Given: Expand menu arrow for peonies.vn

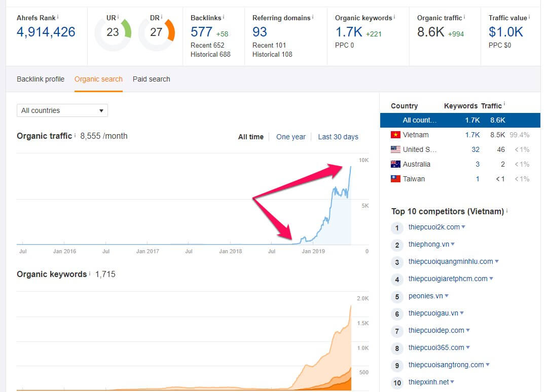Looking at the screenshot, I should click(x=447, y=296).
